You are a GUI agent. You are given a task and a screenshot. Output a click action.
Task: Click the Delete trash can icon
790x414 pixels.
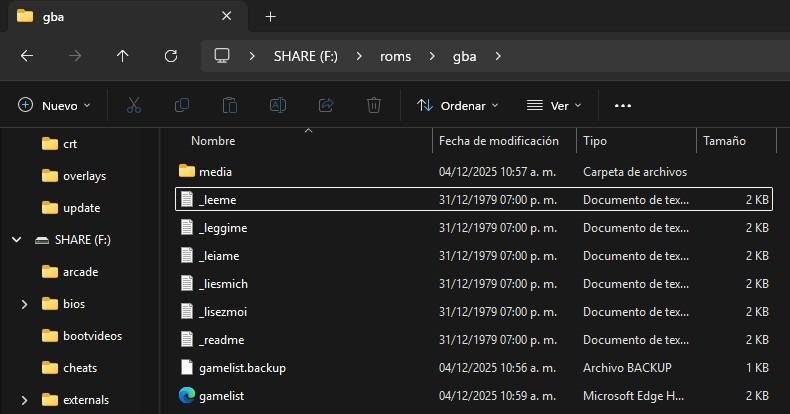coord(373,105)
